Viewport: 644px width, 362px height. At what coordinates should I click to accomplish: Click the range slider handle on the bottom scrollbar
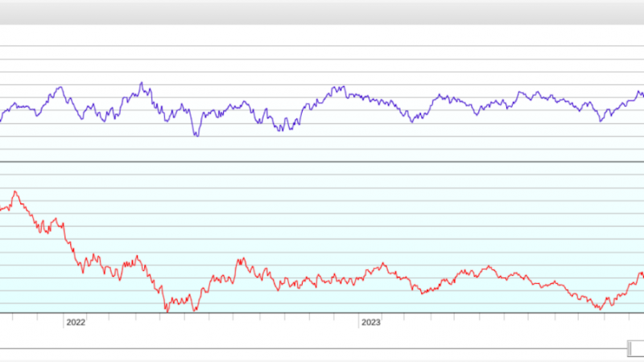(x=636, y=348)
